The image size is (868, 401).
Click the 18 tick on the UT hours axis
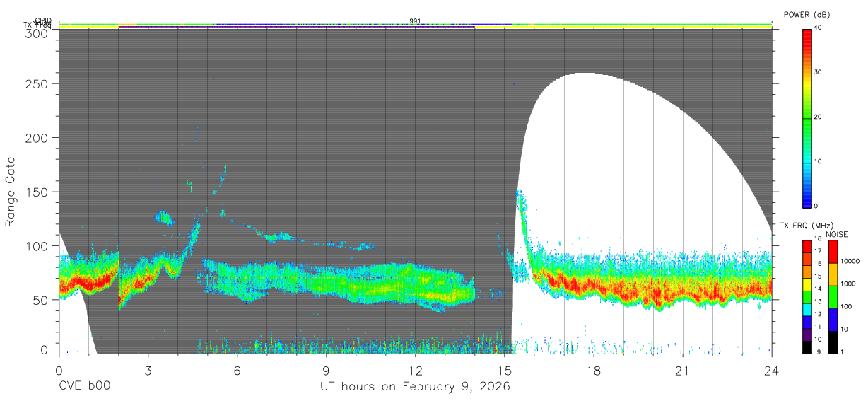594,370
